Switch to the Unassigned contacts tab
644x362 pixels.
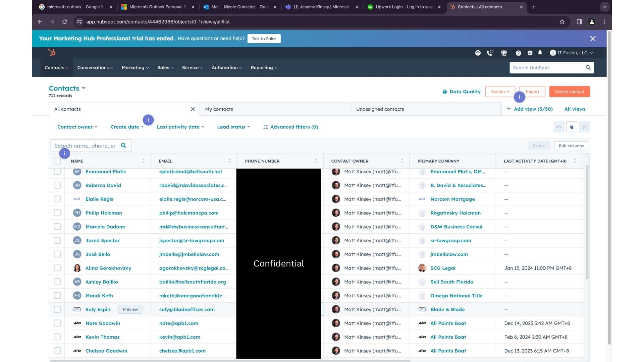426,109
